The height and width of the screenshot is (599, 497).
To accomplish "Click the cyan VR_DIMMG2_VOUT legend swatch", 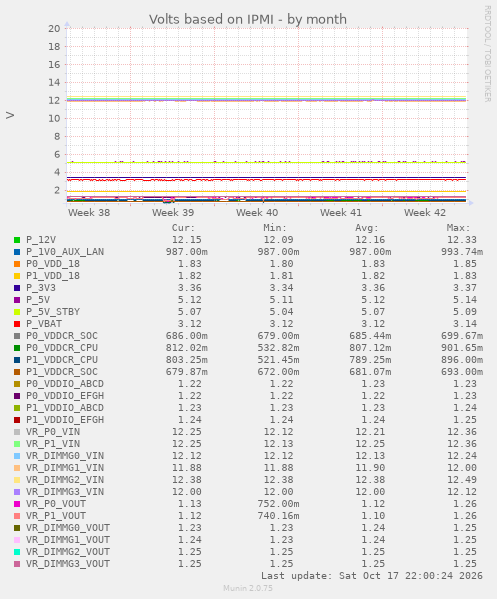I will (17, 552).
